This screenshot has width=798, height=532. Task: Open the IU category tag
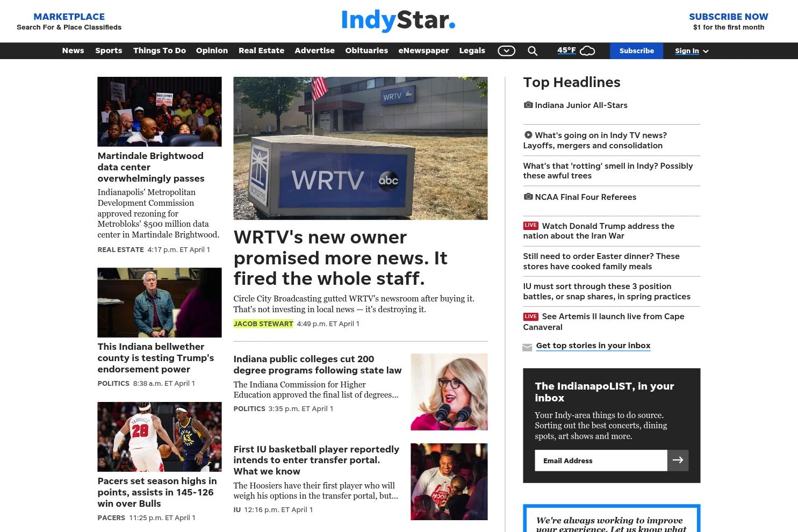tap(237, 509)
